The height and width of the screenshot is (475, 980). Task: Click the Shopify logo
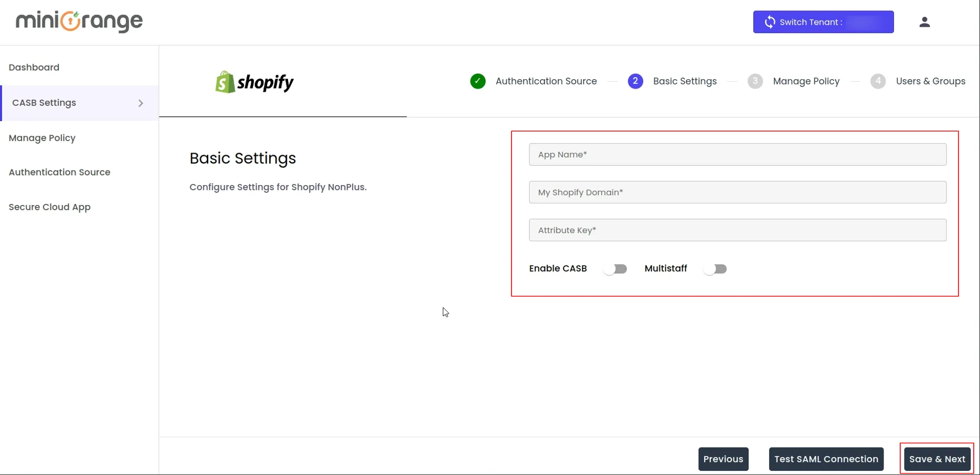254,82
